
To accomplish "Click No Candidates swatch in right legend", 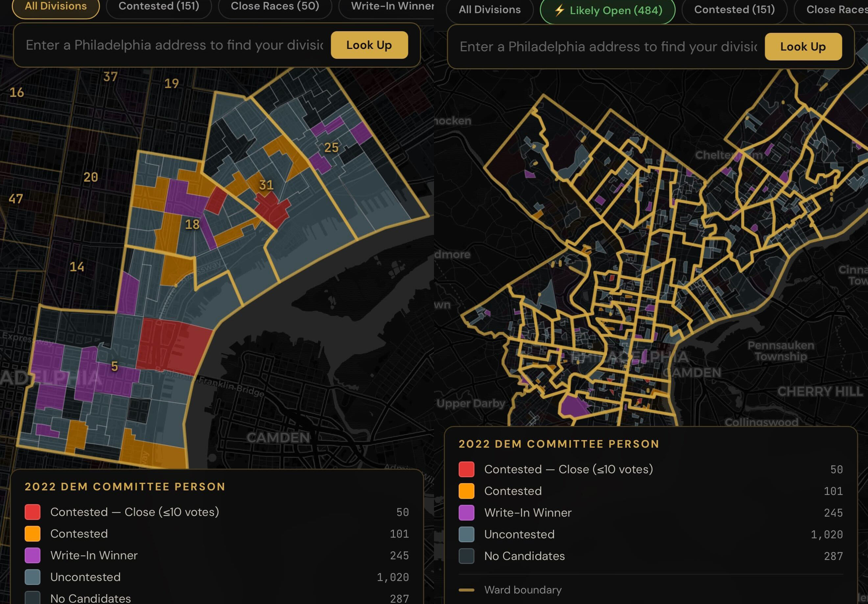I will click(466, 556).
